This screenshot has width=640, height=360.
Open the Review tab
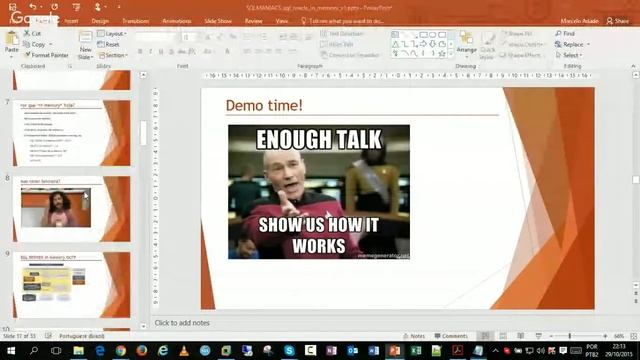pos(253,21)
